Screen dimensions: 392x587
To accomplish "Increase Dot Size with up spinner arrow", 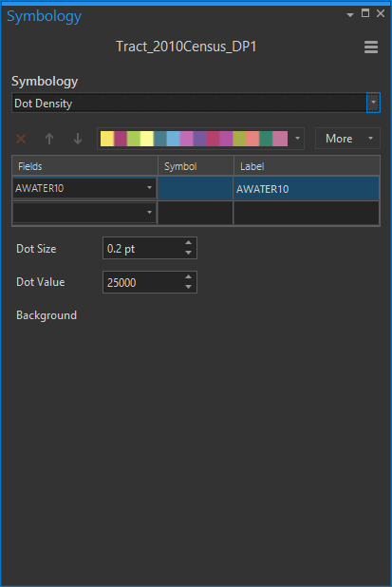I will 189,242.
